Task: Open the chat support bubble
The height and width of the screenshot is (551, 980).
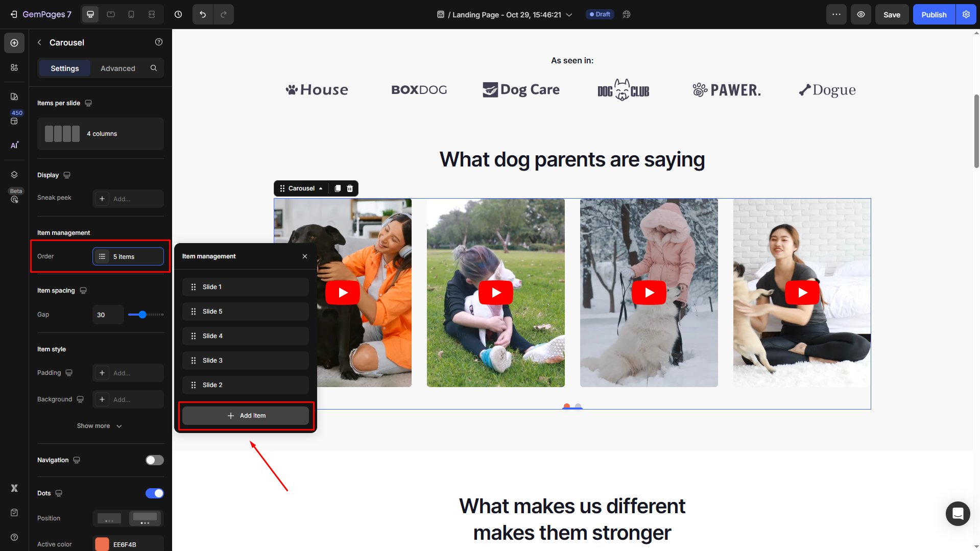Action: (x=958, y=513)
